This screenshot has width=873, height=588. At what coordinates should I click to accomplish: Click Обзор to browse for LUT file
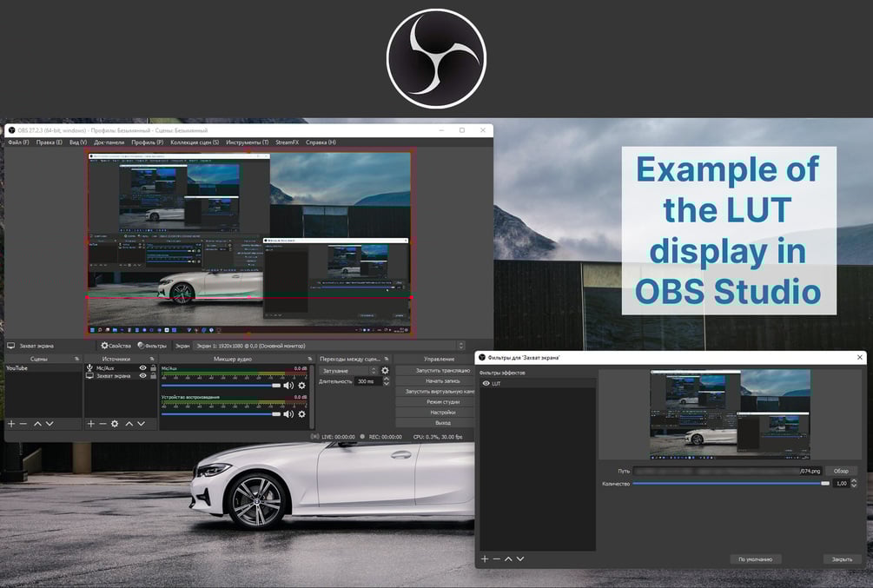841,471
